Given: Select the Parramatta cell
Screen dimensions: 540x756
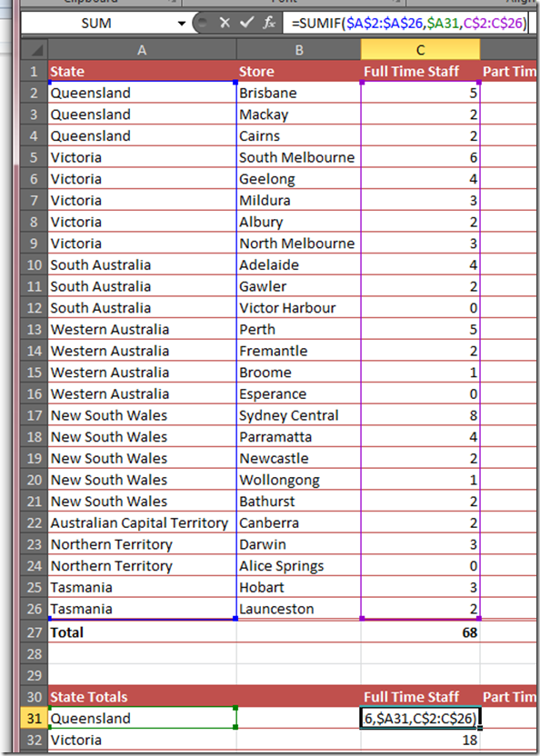Looking at the screenshot, I should [x=299, y=437].
